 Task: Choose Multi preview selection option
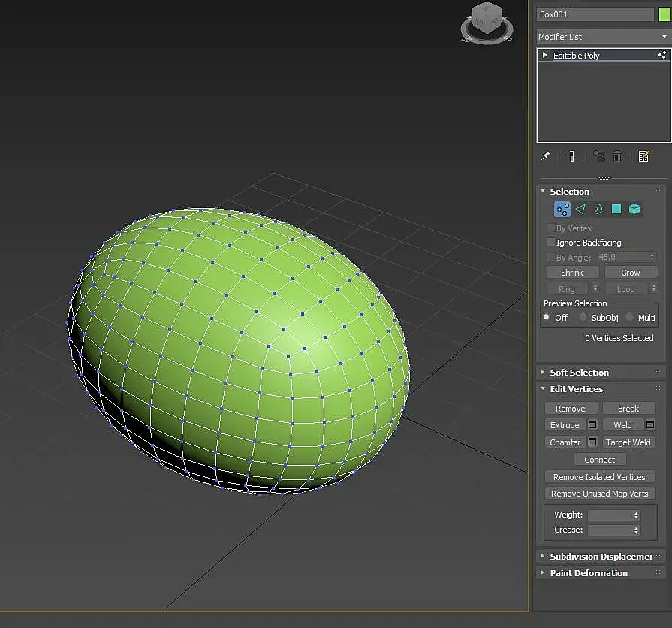click(x=630, y=318)
